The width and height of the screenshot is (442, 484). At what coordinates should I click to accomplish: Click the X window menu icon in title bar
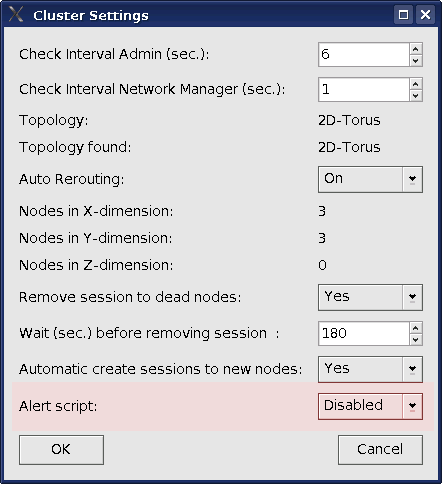[16, 15]
